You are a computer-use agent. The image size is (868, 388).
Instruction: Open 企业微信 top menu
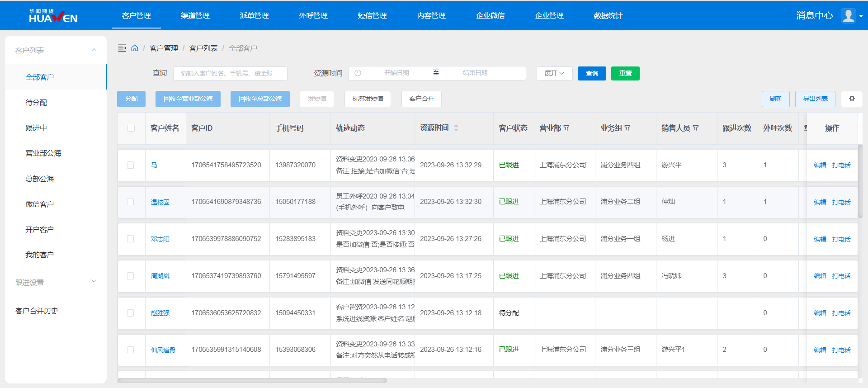tap(491, 15)
